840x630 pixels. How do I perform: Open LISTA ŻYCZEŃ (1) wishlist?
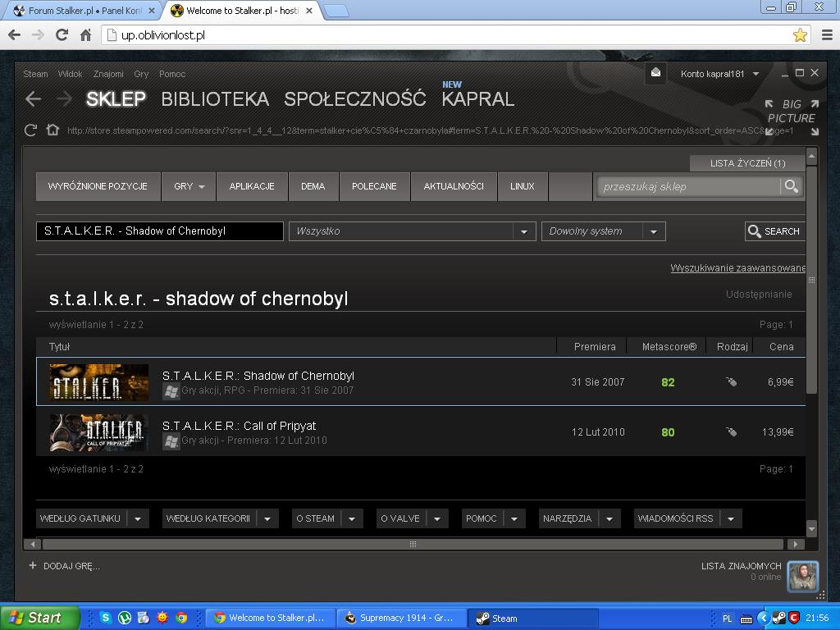point(747,163)
